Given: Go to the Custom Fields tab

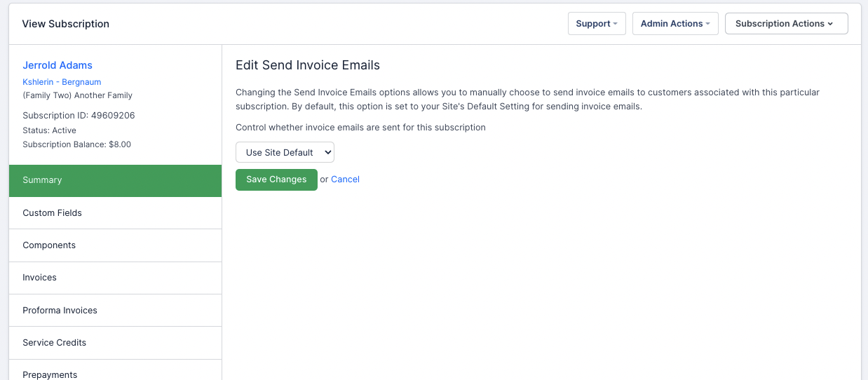Looking at the screenshot, I should coord(115,213).
